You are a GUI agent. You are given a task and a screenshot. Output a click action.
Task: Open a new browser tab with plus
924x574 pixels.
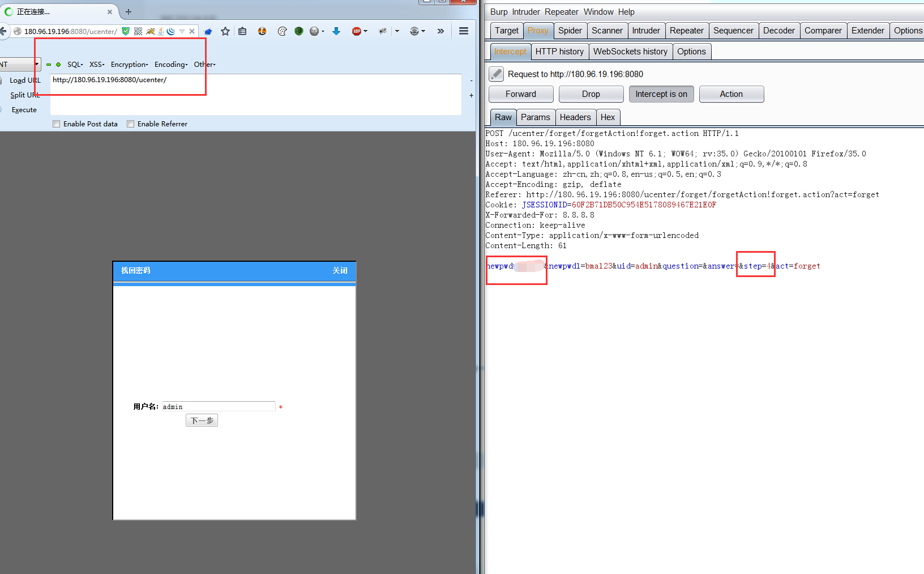129,11
